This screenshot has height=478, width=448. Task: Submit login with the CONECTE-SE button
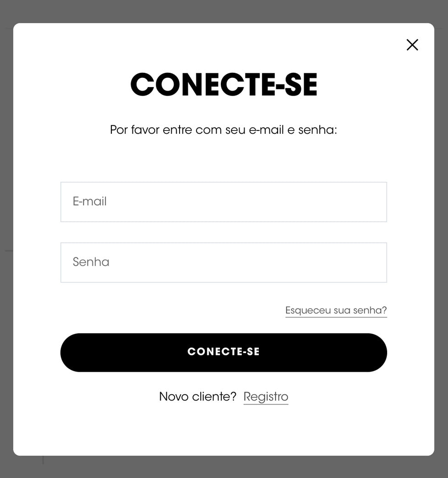224,352
